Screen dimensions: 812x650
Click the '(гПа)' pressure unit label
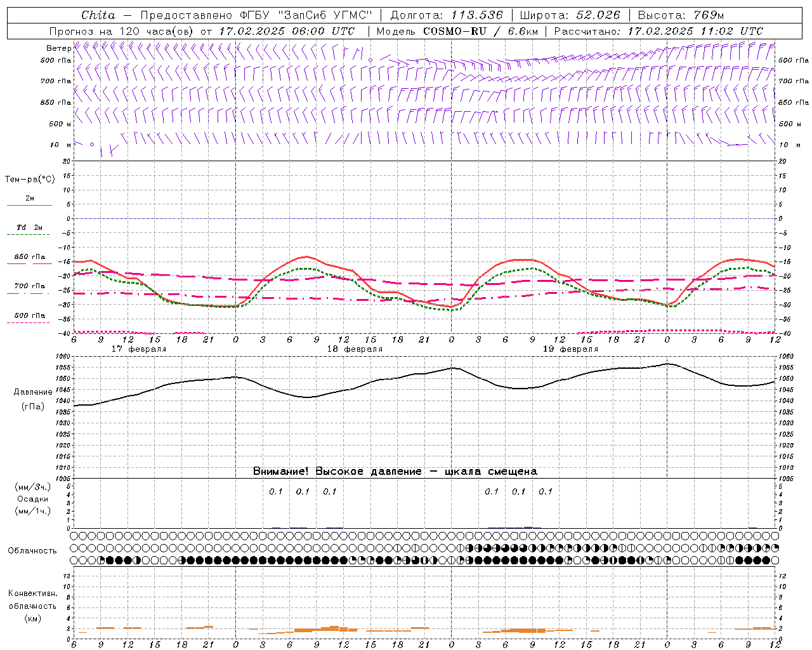[x=33, y=407]
